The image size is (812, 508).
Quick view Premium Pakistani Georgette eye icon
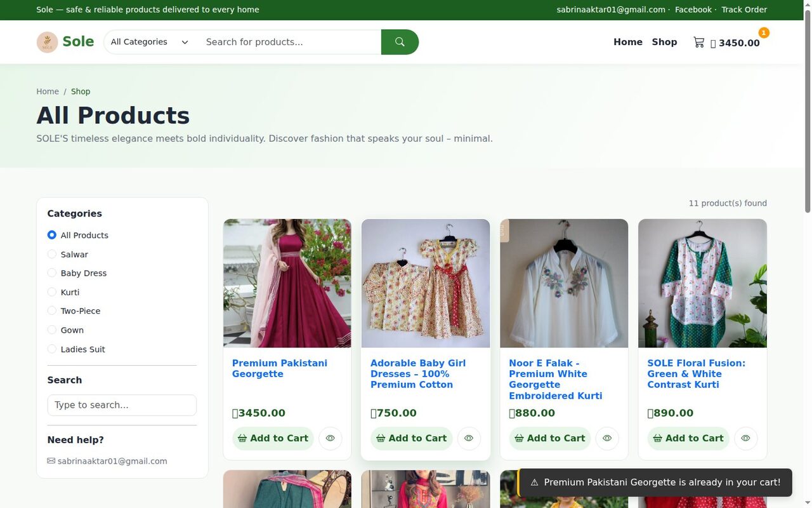coord(331,438)
